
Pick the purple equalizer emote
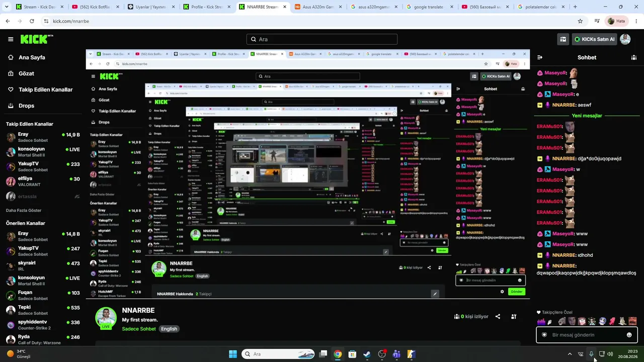(x=541, y=322)
